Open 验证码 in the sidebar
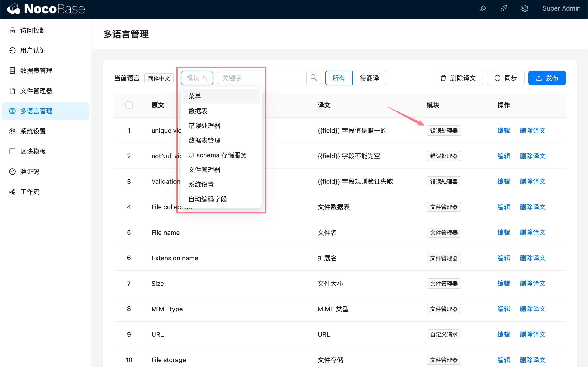588x367 pixels. [x=30, y=172]
